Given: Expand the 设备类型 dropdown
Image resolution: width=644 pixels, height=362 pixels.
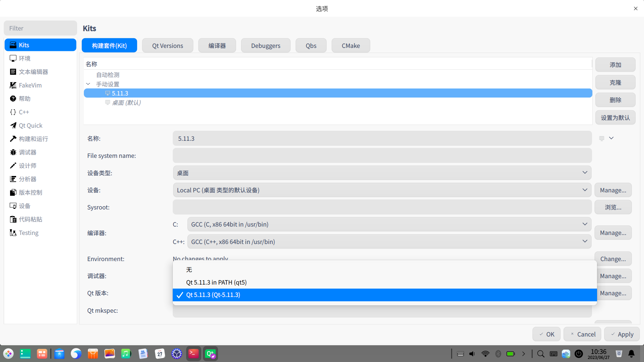Looking at the screenshot, I should click(x=382, y=173).
